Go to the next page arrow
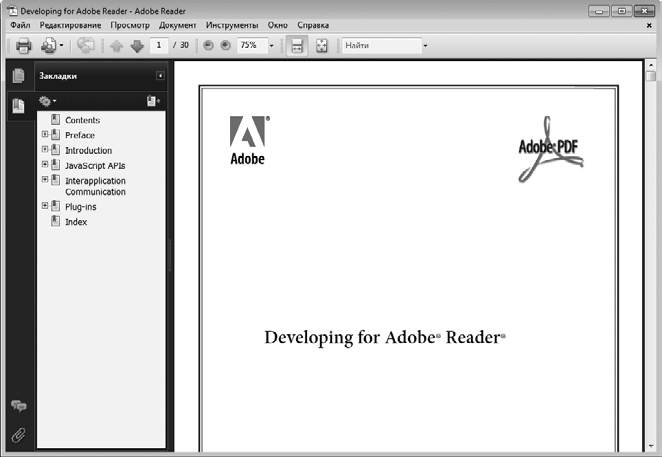This screenshot has width=662, height=457. pyautogui.click(x=136, y=46)
